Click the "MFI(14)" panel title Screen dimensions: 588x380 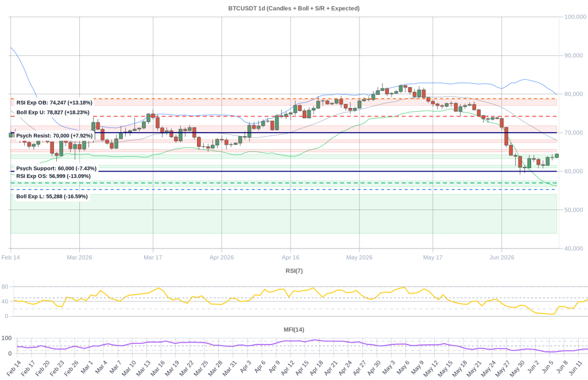pyautogui.click(x=294, y=330)
